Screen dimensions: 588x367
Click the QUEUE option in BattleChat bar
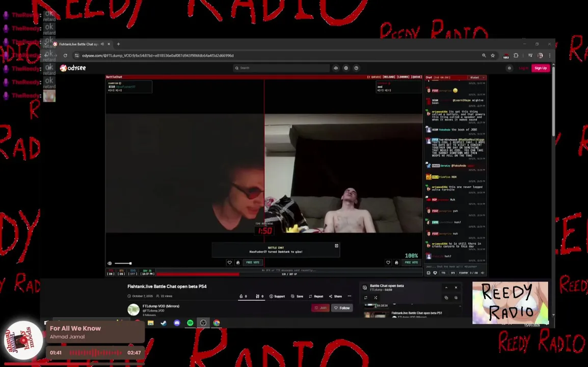416,77
